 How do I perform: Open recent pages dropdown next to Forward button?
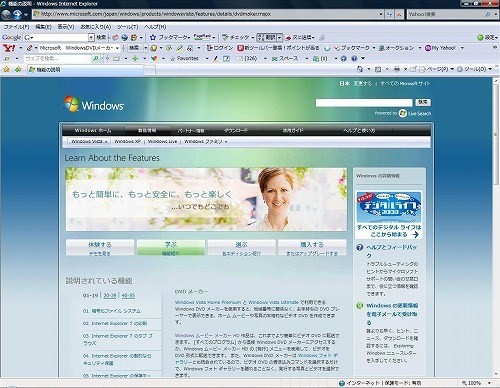point(26,15)
